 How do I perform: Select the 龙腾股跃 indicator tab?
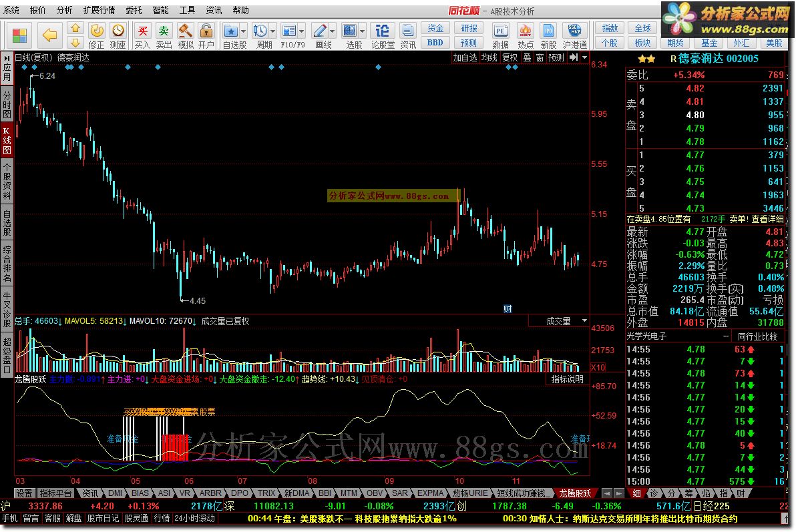coord(575,493)
